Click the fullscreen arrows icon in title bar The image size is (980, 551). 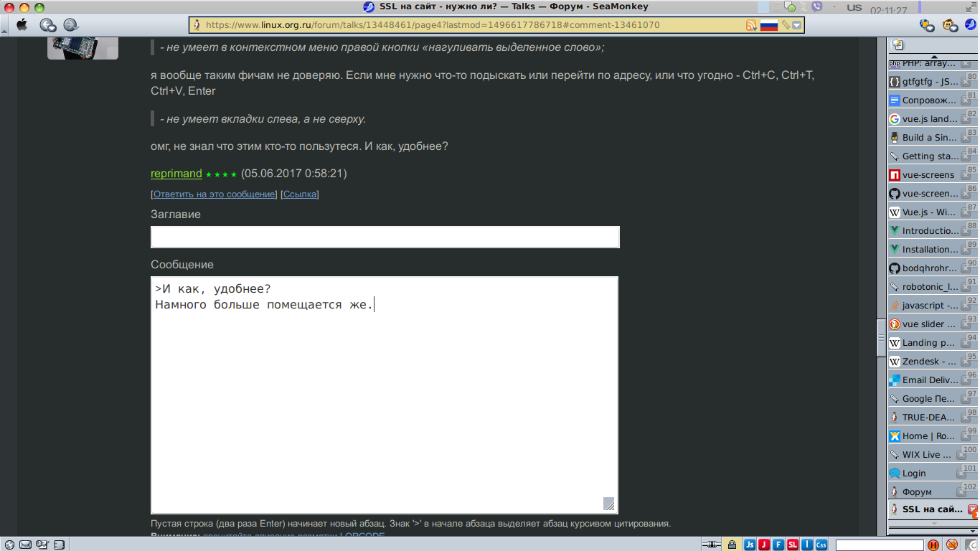(x=971, y=6)
